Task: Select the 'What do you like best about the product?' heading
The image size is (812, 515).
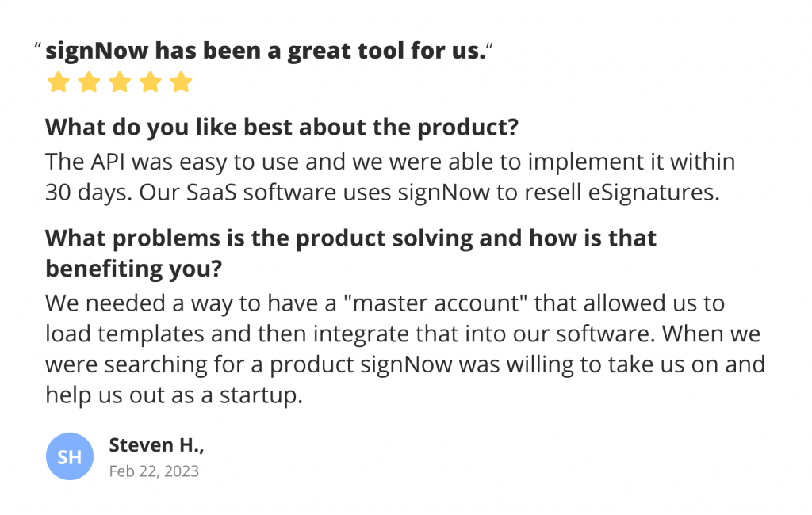Action: (x=282, y=127)
